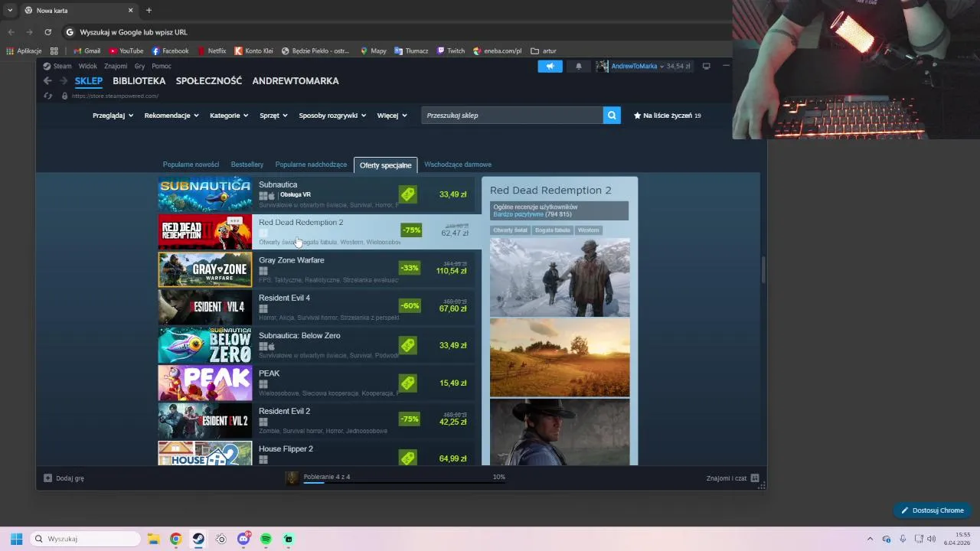The width and height of the screenshot is (980, 551).
Task: Click the House Flipper 2 discount tag
Action: 408,457
